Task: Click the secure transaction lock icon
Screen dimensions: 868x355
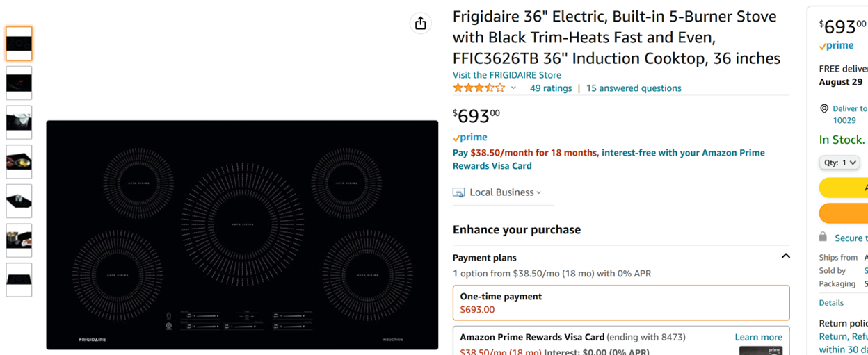Action: tap(823, 237)
